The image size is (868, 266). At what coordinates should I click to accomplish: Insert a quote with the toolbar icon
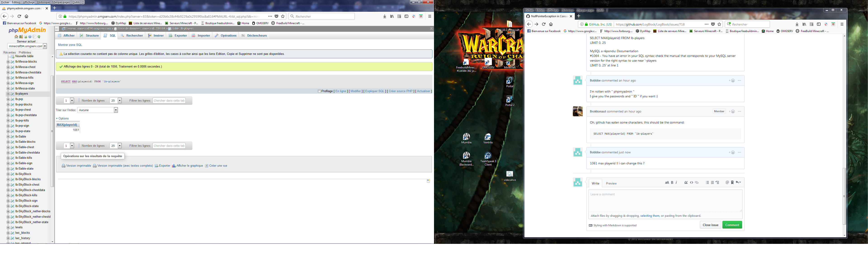tap(686, 182)
